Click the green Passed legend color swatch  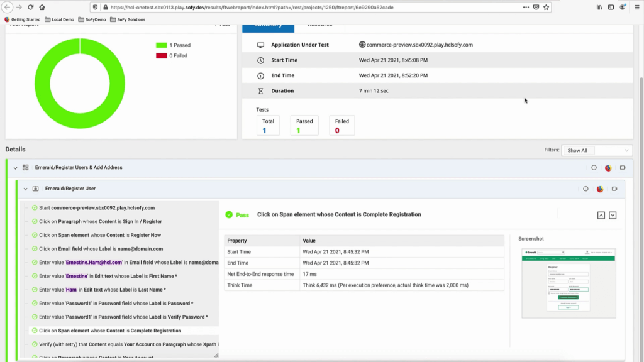click(162, 45)
